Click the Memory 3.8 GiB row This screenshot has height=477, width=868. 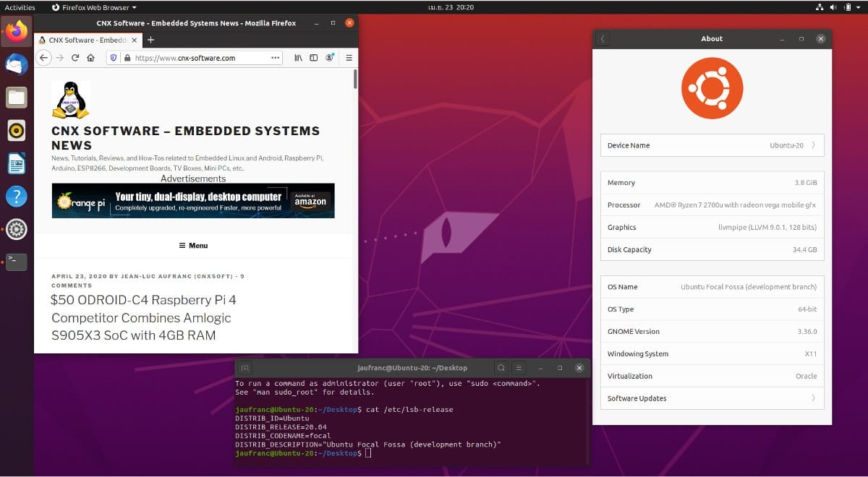(712, 183)
